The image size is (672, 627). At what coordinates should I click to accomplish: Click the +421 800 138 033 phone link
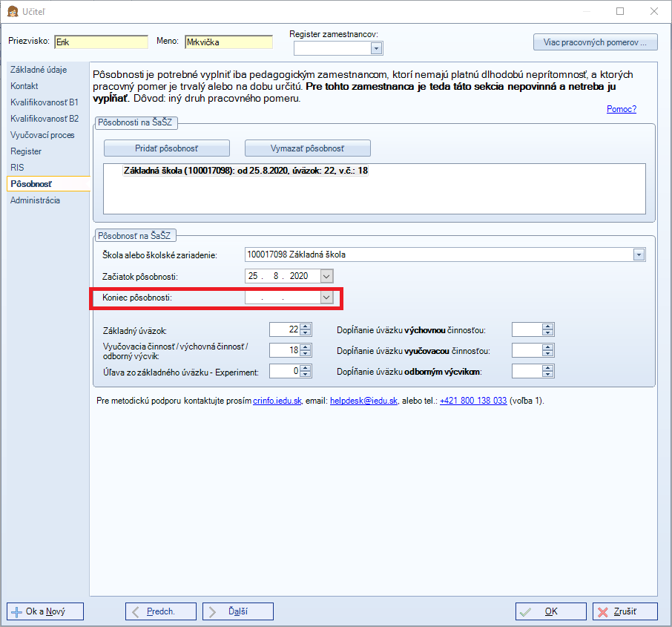pos(473,401)
